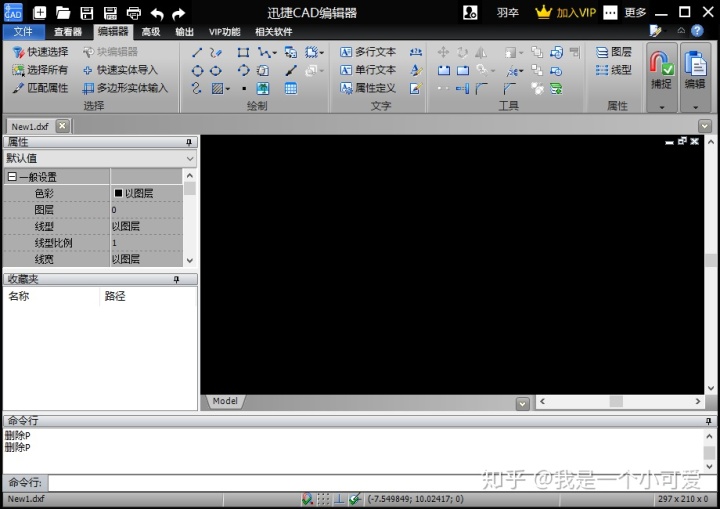Select the point drawing tool

click(x=244, y=89)
